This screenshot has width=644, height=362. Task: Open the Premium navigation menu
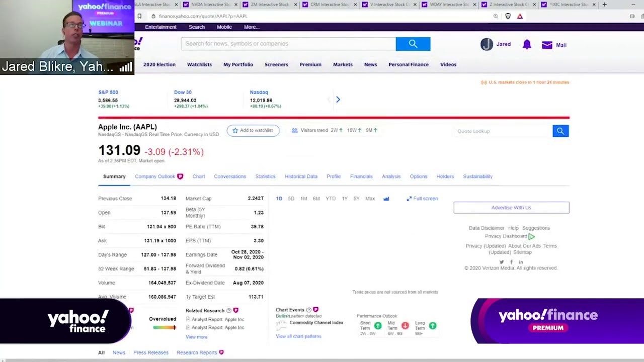[x=310, y=64]
